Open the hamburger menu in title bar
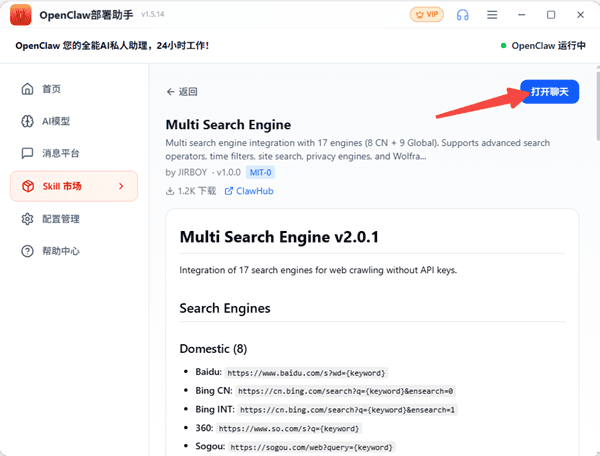 tap(492, 15)
